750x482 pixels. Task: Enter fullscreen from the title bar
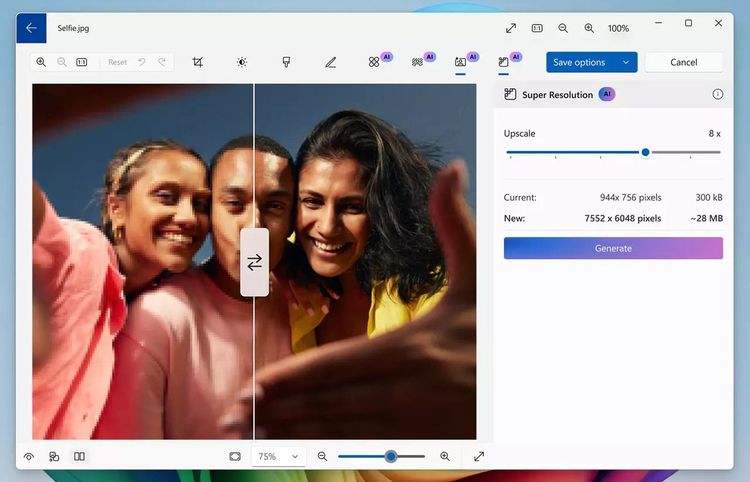click(511, 28)
